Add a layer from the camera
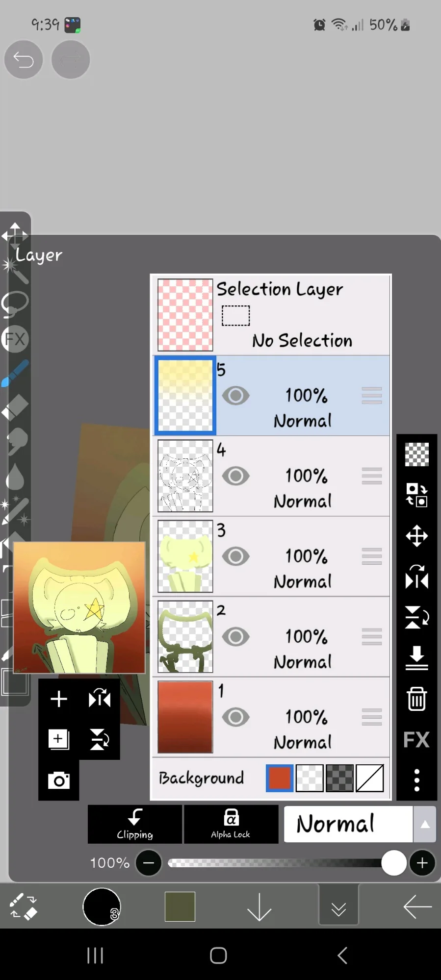Screen dimensions: 441x980 click(59, 780)
